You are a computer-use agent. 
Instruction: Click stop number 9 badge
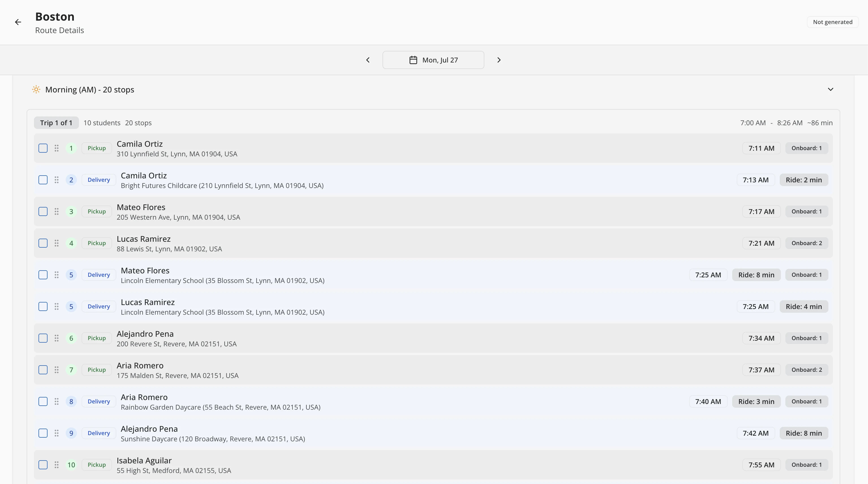71,433
